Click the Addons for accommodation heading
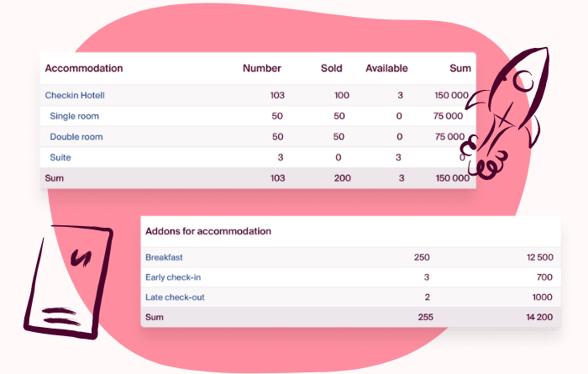 pos(208,231)
